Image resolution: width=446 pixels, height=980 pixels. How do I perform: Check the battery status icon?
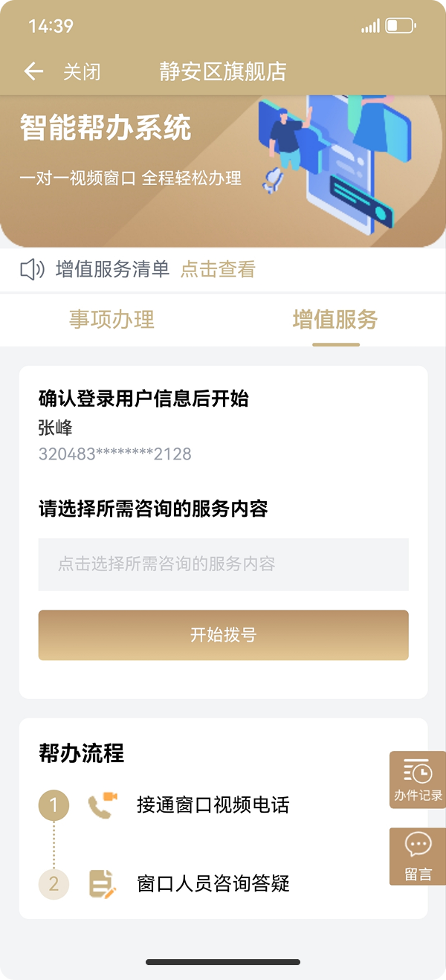401,26
